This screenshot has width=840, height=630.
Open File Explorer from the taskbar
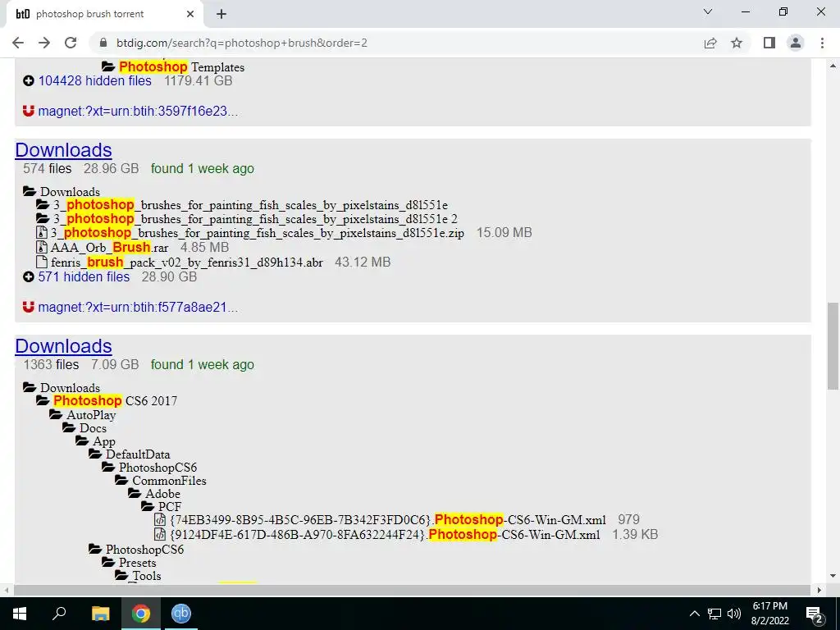100,614
